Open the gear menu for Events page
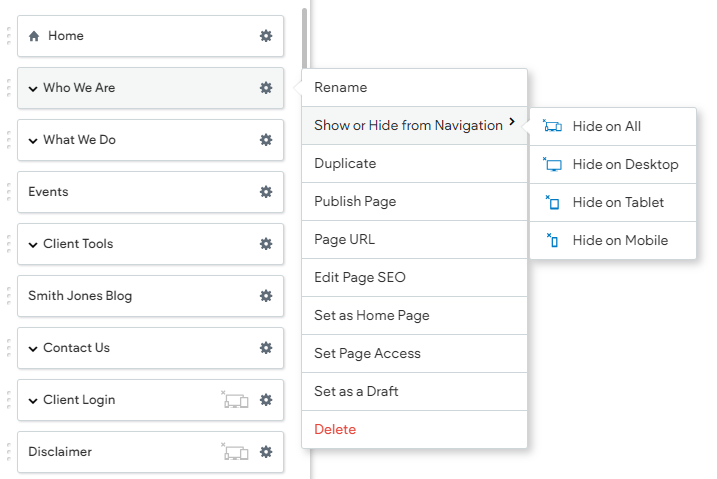 click(x=266, y=192)
